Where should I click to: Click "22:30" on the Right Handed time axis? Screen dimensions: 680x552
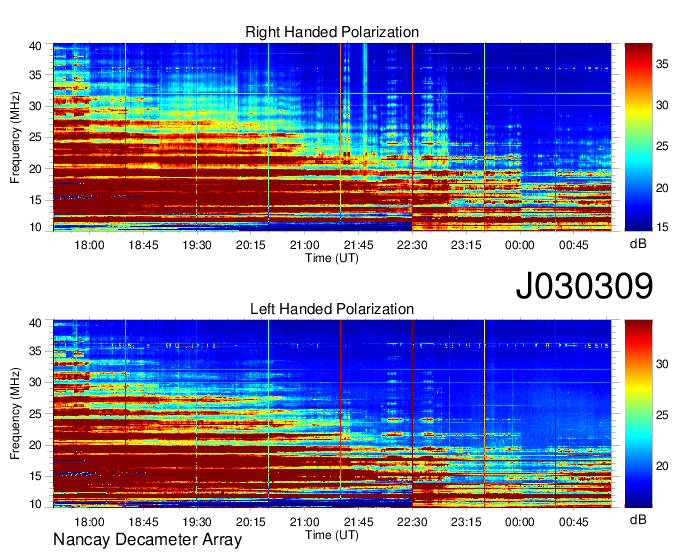click(412, 245)
